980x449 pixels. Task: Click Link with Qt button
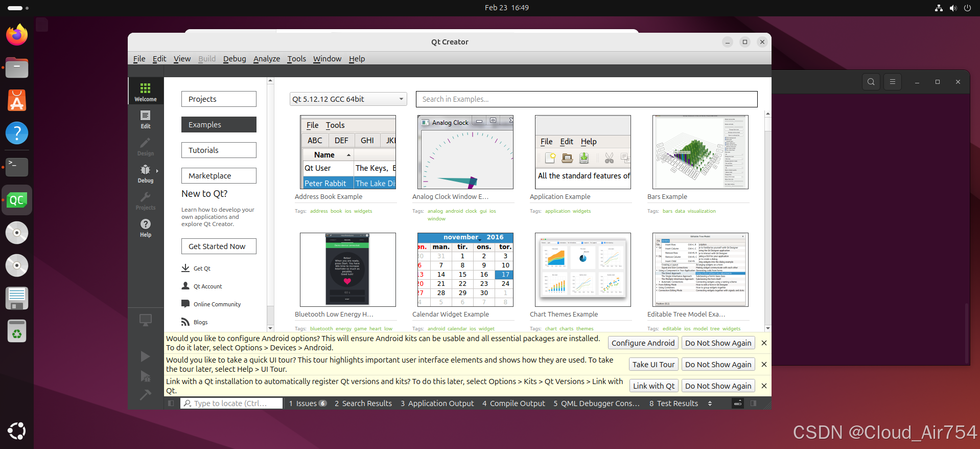coord(654,386)
